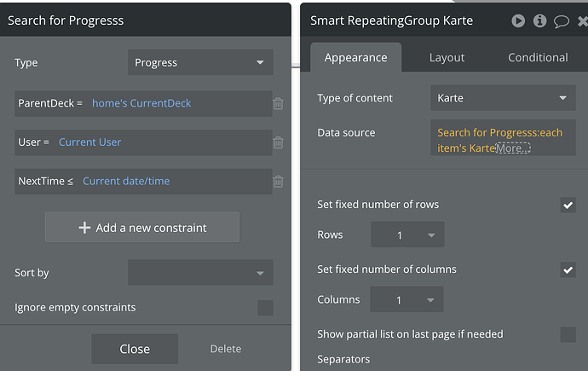This screenshot has height=371, width=588.
Task: Open the Rows count dropdown
Action: pos(407,235)
